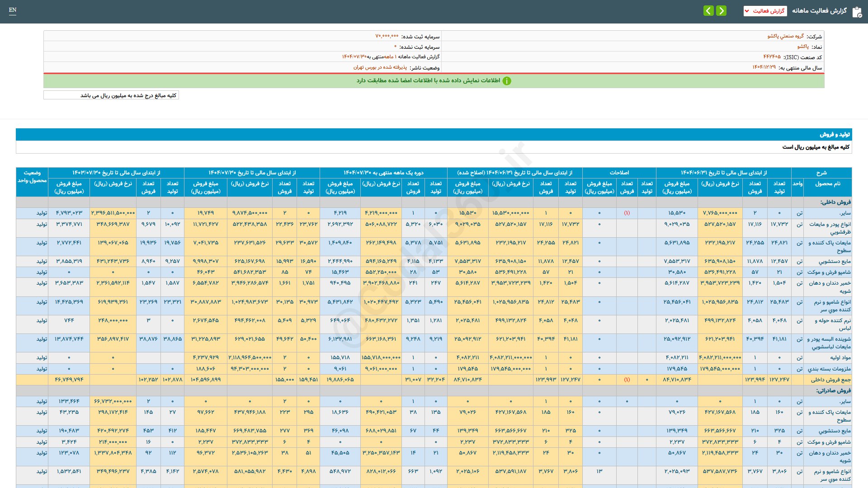Open the گزارش فعالیت dropdown
The width and height of the screenshot is (868, 488).
pos(765,11)
